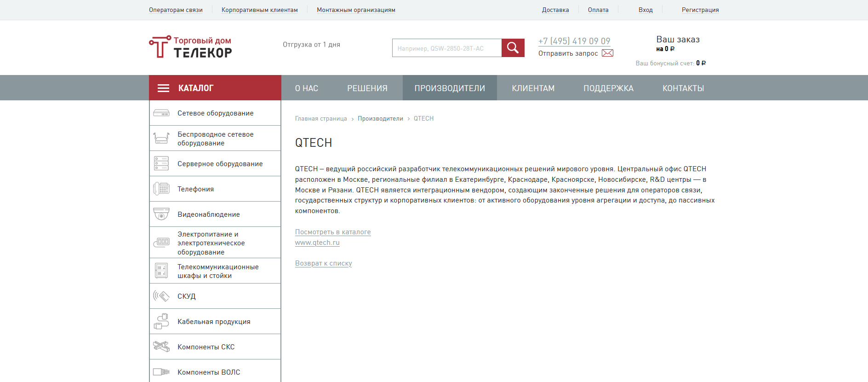The height and width of the screenshot is (382, 868).
Task: Open Ваш заказ cart
Action: (678, 40)
